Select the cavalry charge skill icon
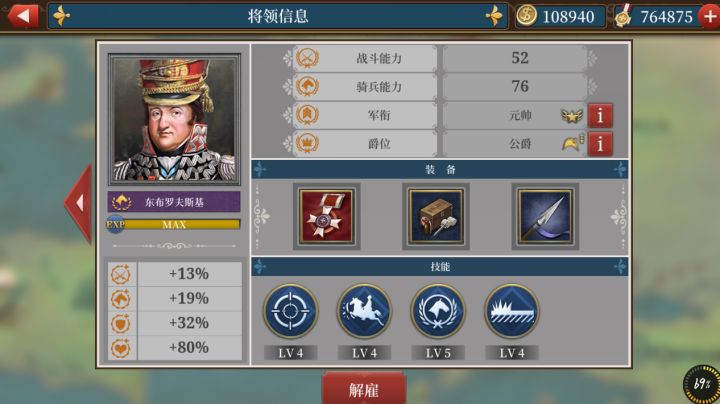This screenshot has width=720, height=404. pos(364,311)
